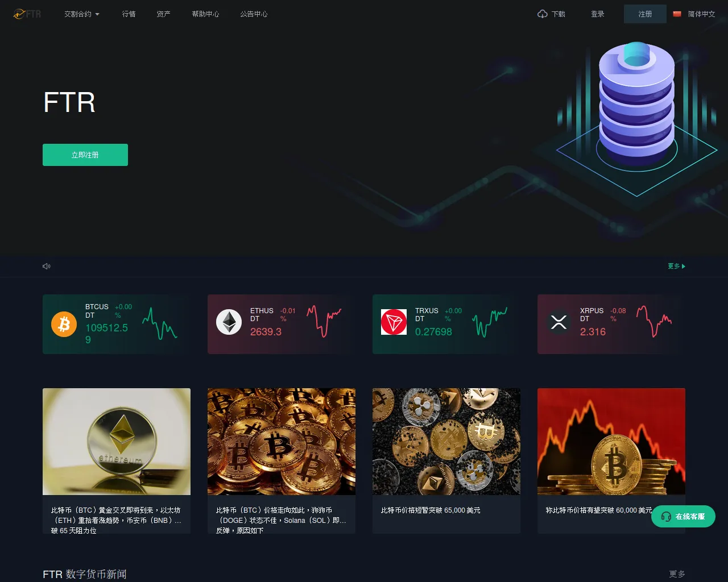This screenshot has width=728, height=582.
Task: Click the 登录 link
Action: coord(597,14)
